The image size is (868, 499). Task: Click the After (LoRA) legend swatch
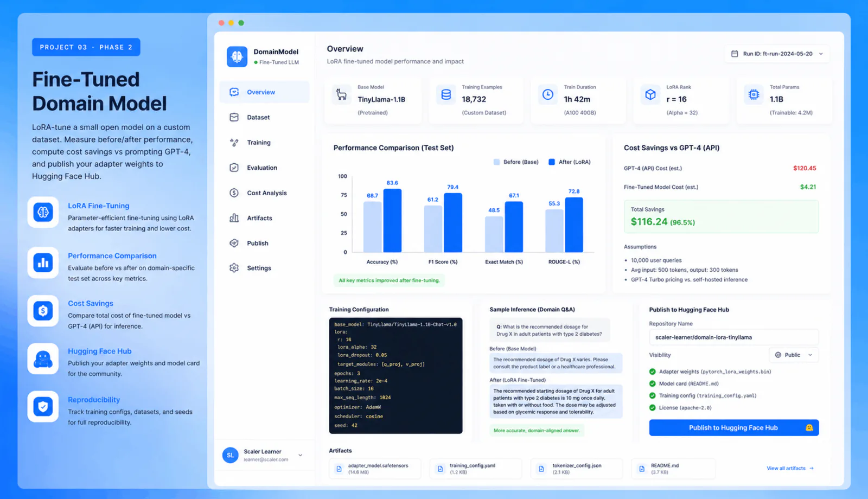coord(552,162)
